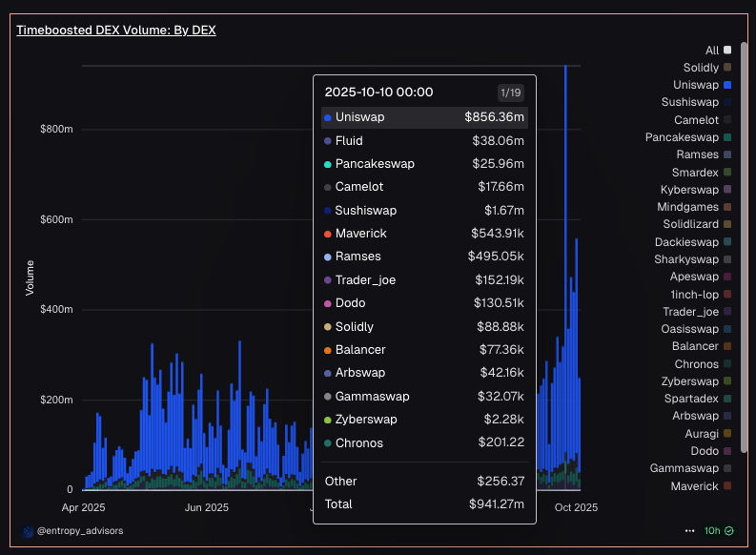Click the Pancakeswap teal legend marker

click(x=727, y=138)
